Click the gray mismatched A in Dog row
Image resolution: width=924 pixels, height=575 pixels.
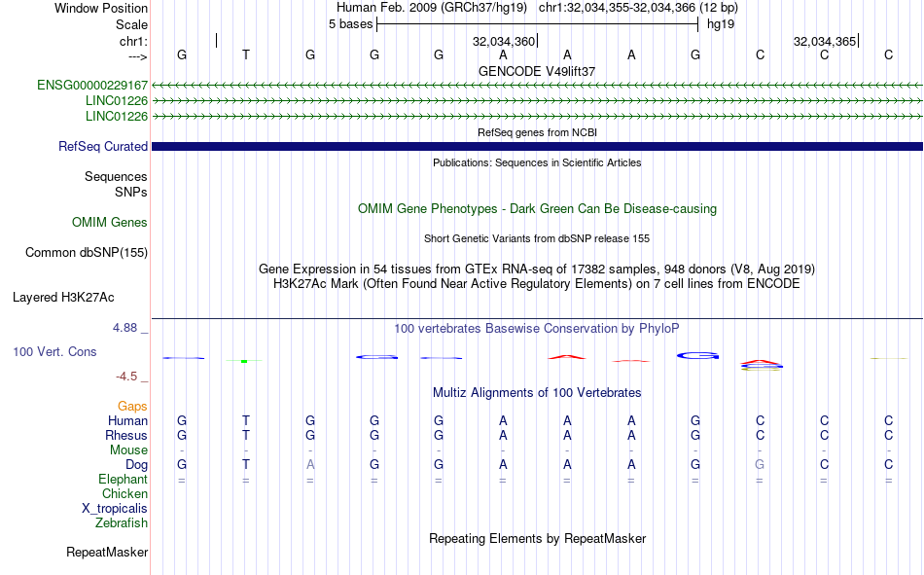[x=310, y=465]
